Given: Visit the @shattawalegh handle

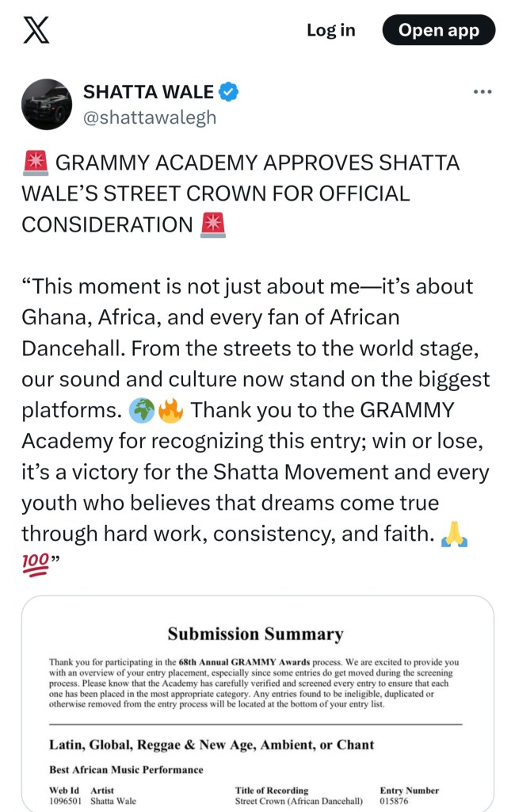Looking at the screenshot, I should coord(150,117).
